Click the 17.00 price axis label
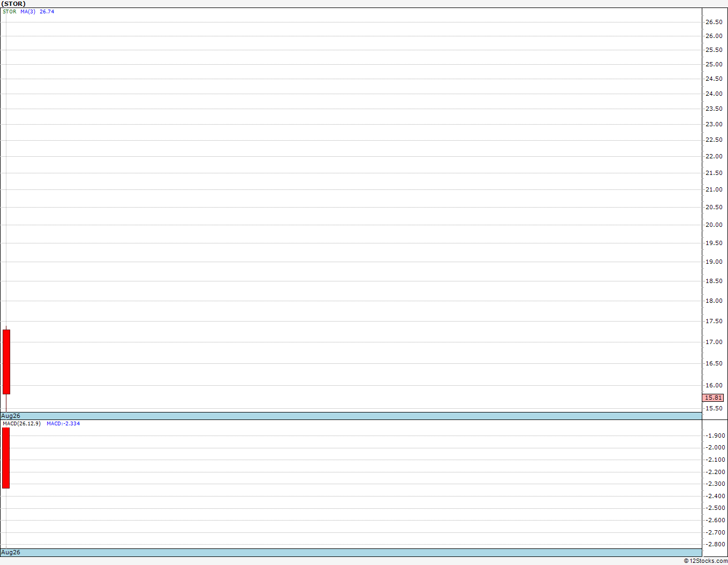This screenshot has height=565, width=728. coord(714,342)
